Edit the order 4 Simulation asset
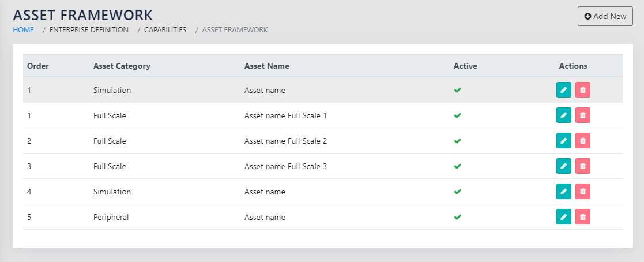The width and height of the screenshot is (644, 262). point(563,192)
